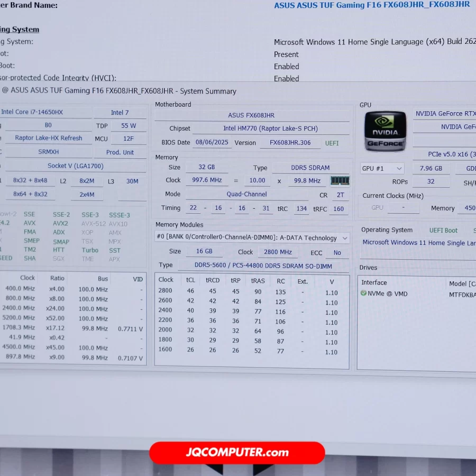
Task: Click the Interface column header under Drives
Action: [x=374, y=283]
